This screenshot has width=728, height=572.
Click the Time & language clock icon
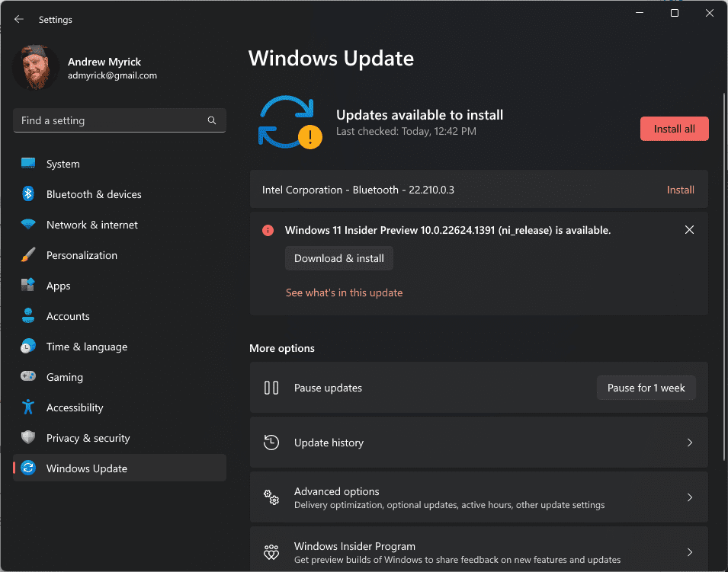[28, 346]
